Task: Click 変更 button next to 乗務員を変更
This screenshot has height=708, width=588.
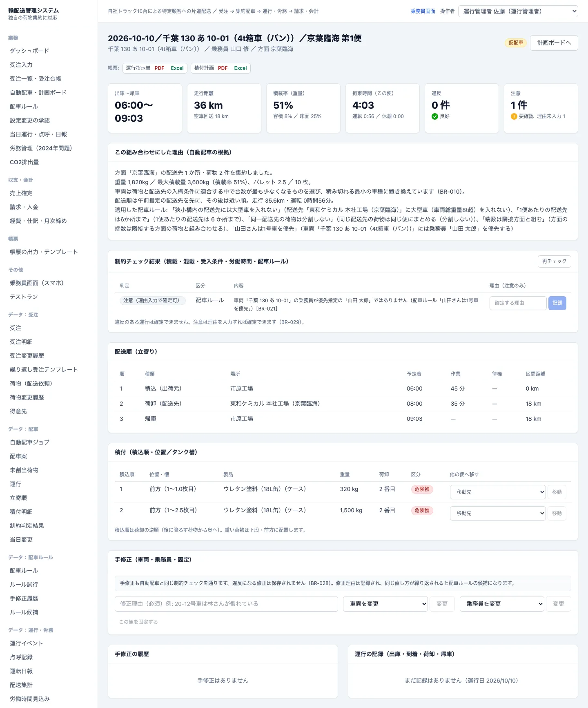Action: (559, 604)
